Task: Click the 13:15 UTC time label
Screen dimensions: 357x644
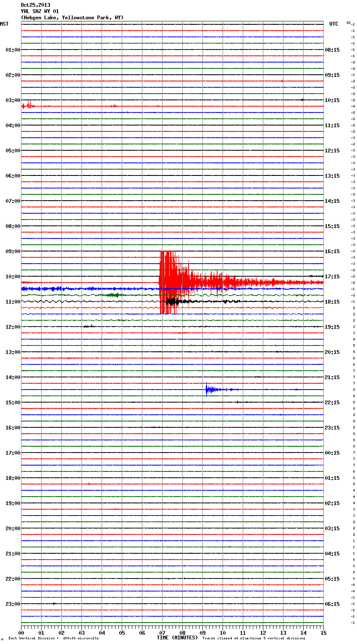Action: pos(332,176)
